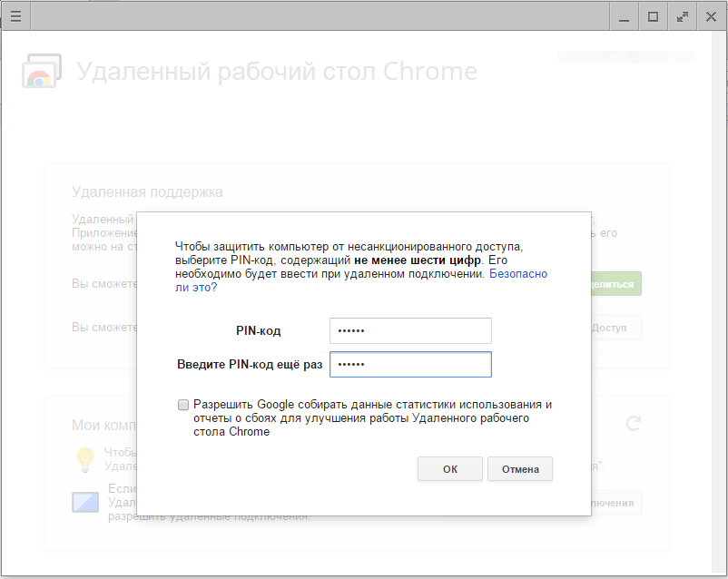
Task: Click the Введите PIN-код ещё раз label
Action: (250, 365)
